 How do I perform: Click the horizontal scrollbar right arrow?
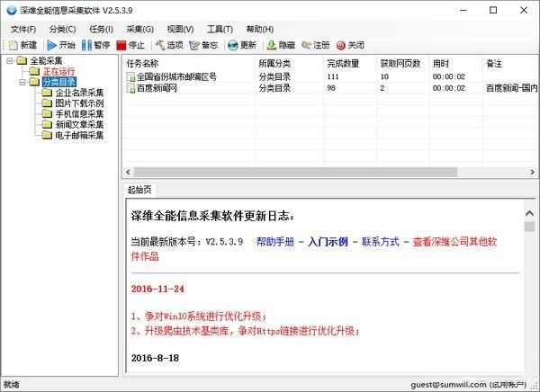tap(533, 172)
